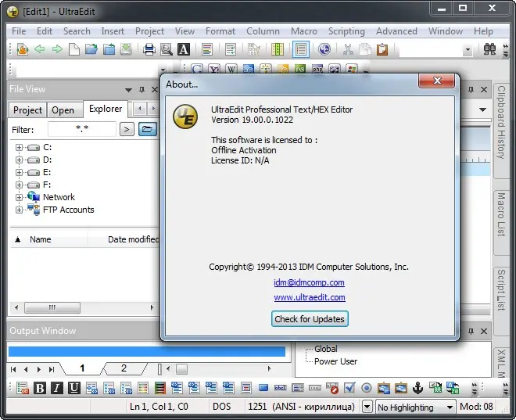
Task: Click the green Back arrow toolbar icon
Action: [40, 49]
